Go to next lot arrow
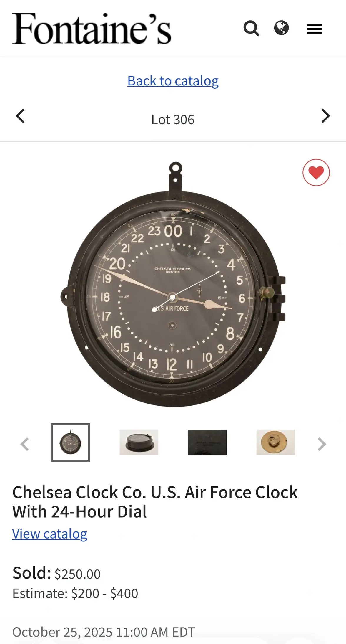Screen dimensions: 346x644 pos(325,116)
